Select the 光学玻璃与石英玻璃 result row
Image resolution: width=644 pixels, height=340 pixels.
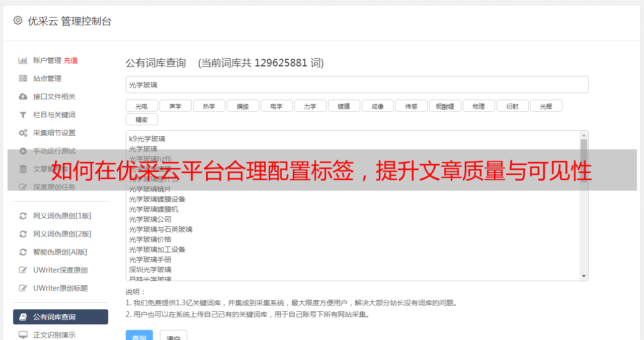coord(353,229)
